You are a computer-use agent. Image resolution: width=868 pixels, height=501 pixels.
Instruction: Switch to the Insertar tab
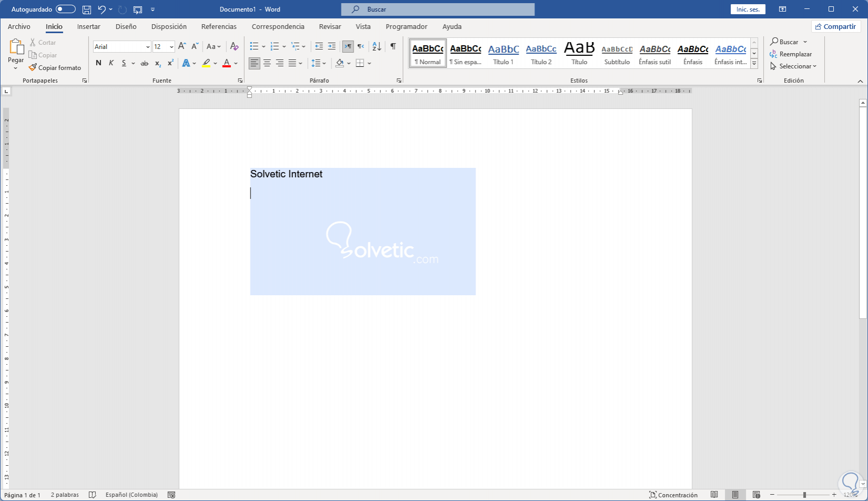(x=88, y=26)
